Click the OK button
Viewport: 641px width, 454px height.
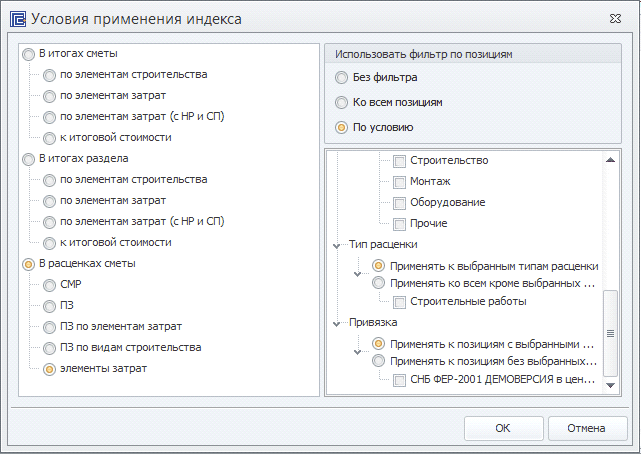503,428
